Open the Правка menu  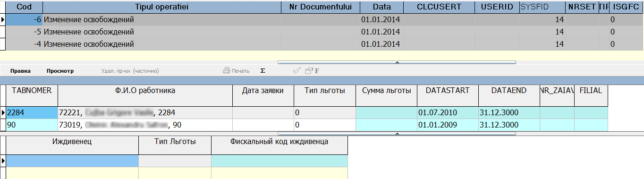click(x=20, y=71)
